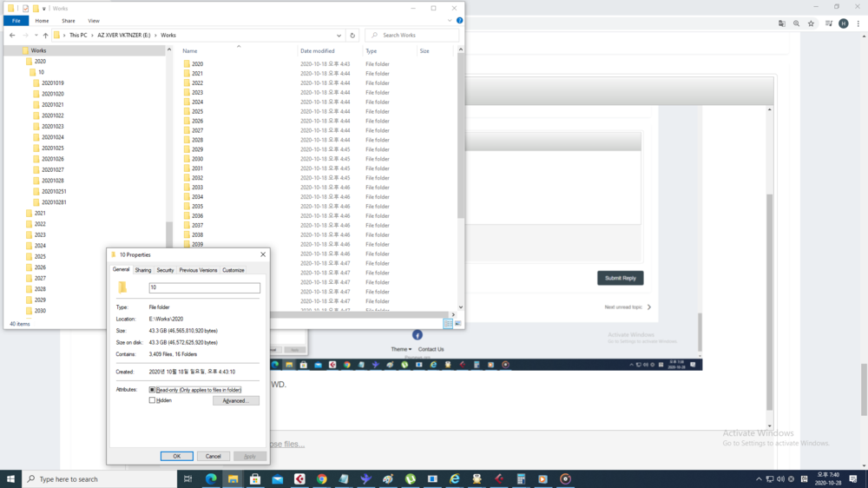Open the Theme dropdown on the webpage
Screen dimensions: 868x488
[x=401, y=349]
